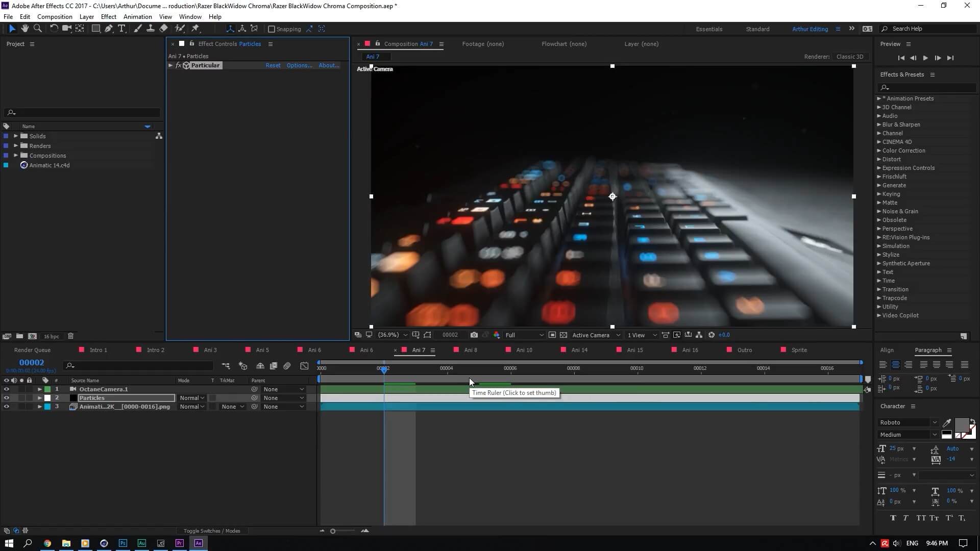The width and height of the screenshot is (980, 551).
Task: Select the Type tool
Action: 121,29
